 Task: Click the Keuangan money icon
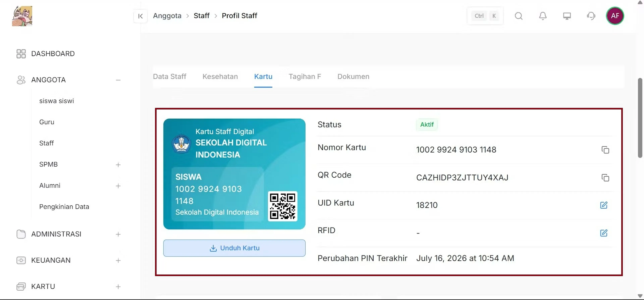[x=21, y=260]
